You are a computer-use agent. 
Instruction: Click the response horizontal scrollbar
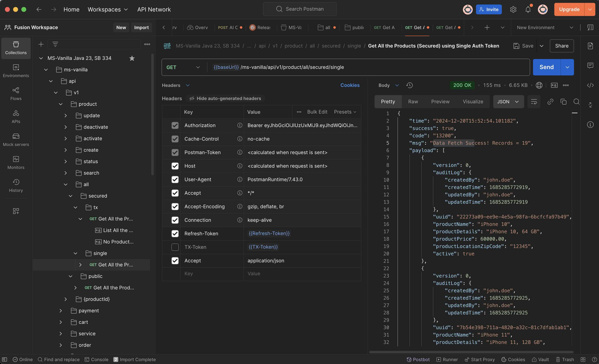coord(471,352)
